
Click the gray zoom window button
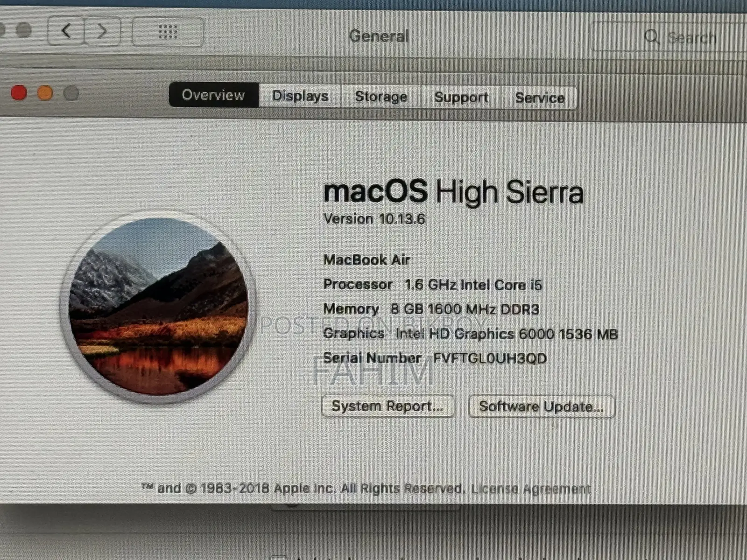pos(71,94)
